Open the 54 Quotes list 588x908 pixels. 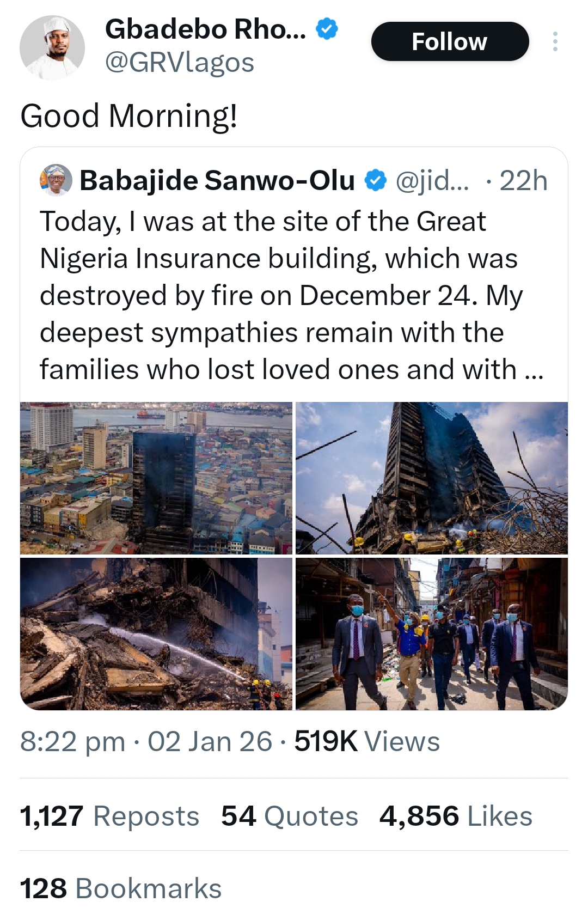pos(289,816)
